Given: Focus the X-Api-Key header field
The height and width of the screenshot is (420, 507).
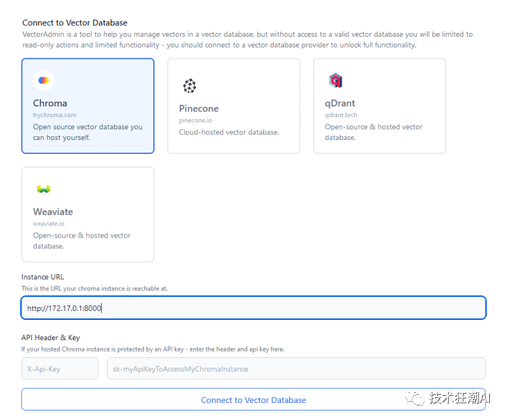Looking at the screenshot, I should (x=60, y=369).
